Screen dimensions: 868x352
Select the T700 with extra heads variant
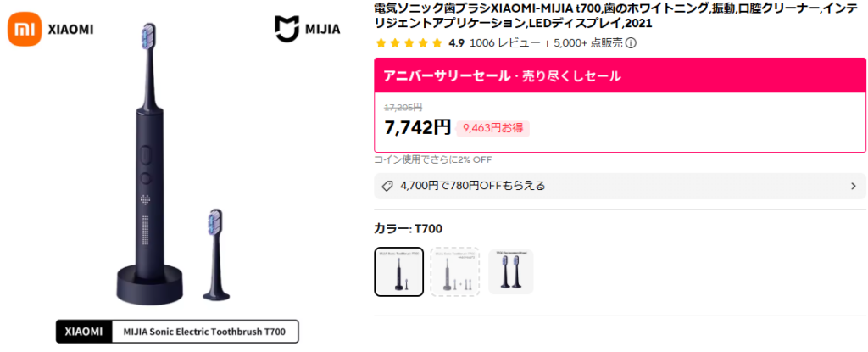tap(455, 271)
